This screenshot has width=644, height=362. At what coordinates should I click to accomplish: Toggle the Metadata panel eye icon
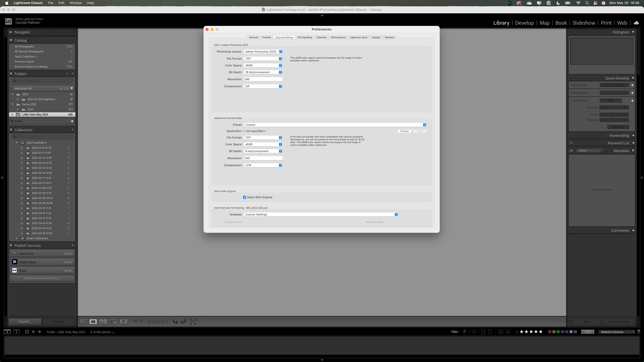tap(571, 151)
